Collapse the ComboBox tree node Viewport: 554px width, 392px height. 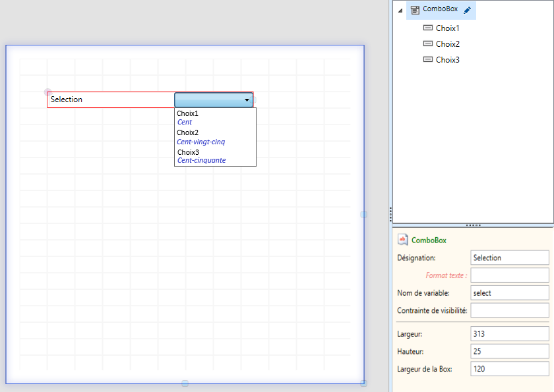pyautogui.click(x=400, y=11)
